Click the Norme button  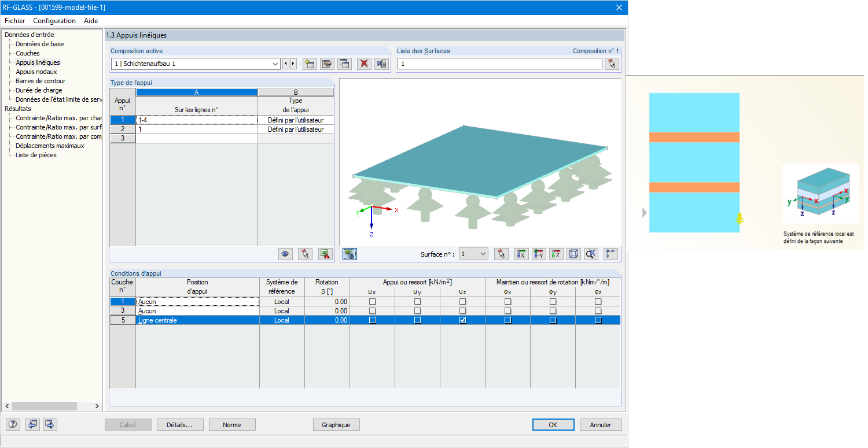coord(232,425)
